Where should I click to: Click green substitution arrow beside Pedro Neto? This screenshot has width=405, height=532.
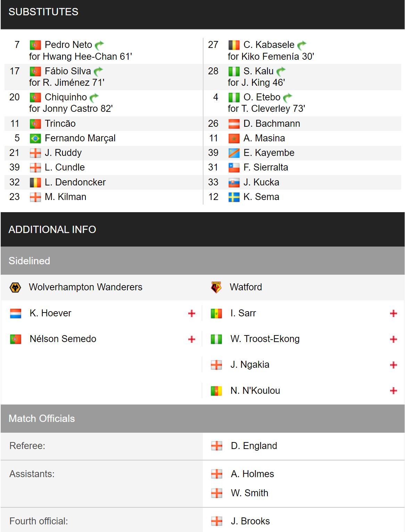tap(99, 45)
